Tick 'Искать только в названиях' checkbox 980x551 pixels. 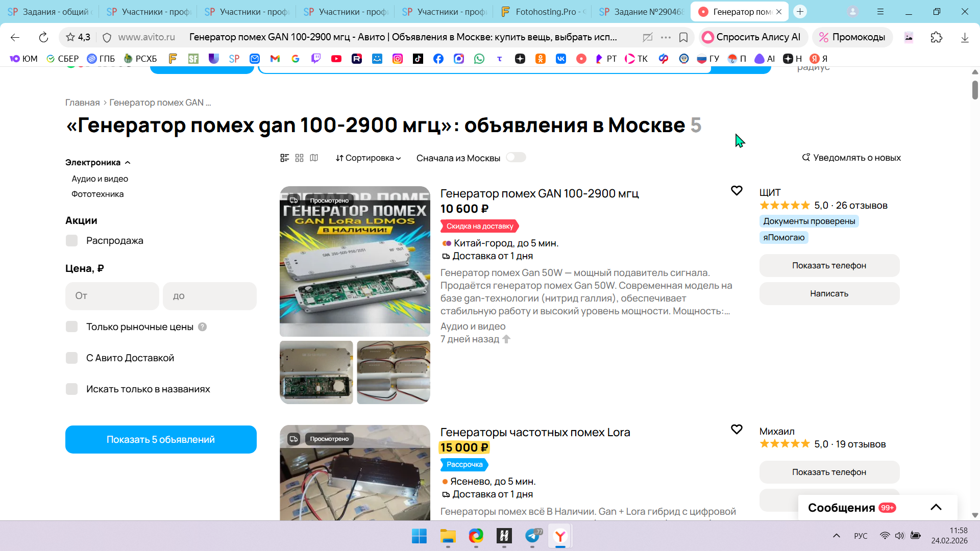pyautogui.click(x=72, y=389)
